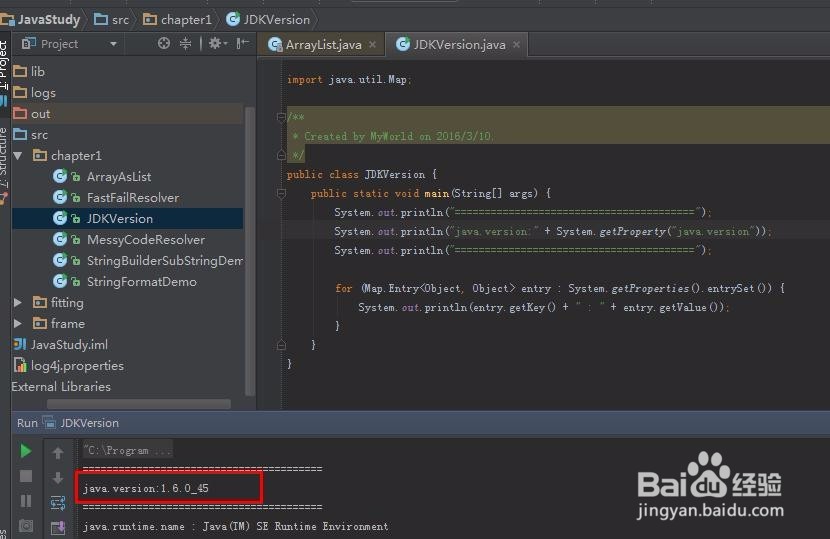The image size is (830, 539).
Task: Click the java.version getProperty code line
Action: coord(553,231)
